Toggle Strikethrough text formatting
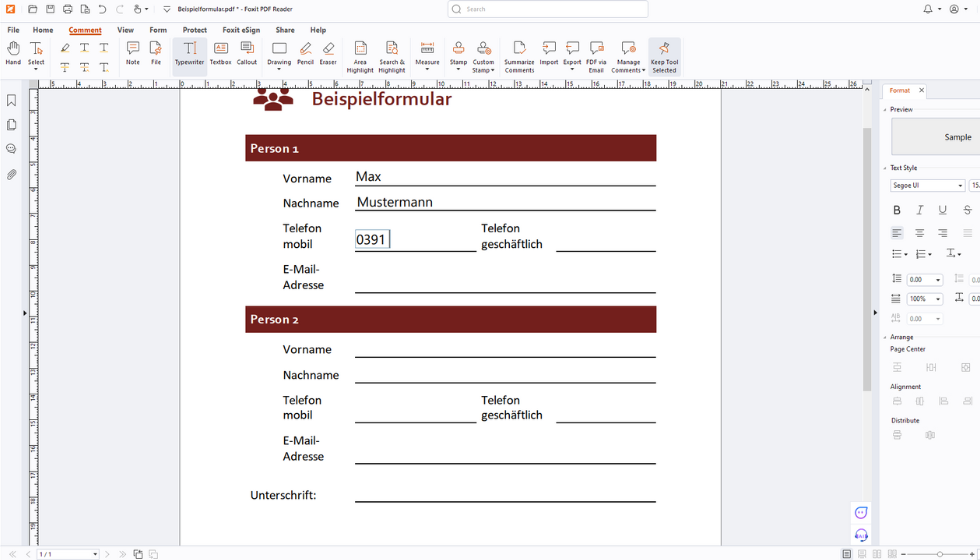 [968, 210]
